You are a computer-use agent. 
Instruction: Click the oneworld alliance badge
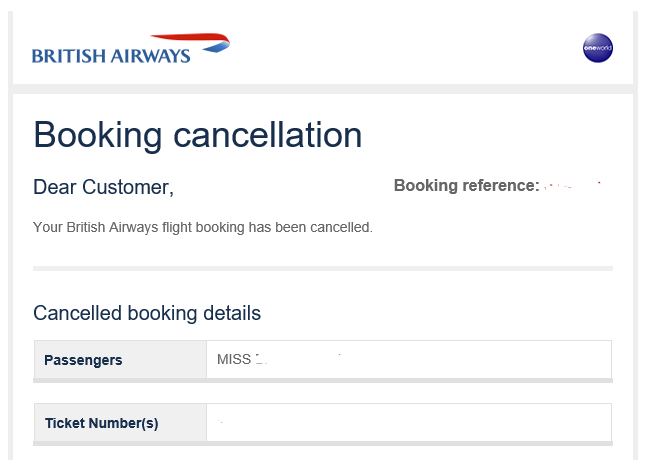click(597, 48)
